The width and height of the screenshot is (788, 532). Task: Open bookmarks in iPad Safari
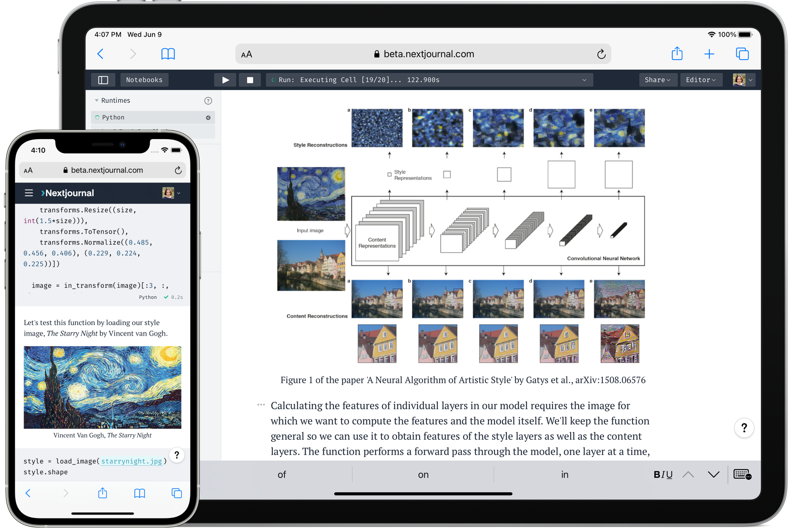point(168,54)
